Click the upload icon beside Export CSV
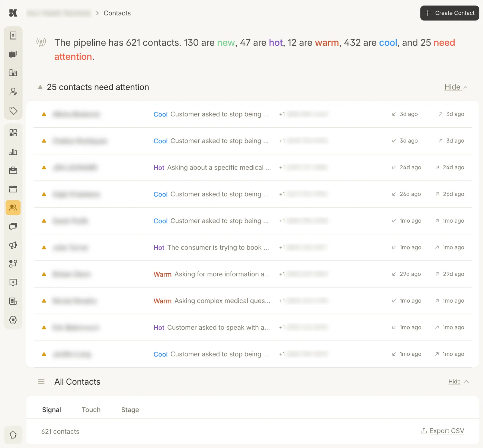 [424, 431]
